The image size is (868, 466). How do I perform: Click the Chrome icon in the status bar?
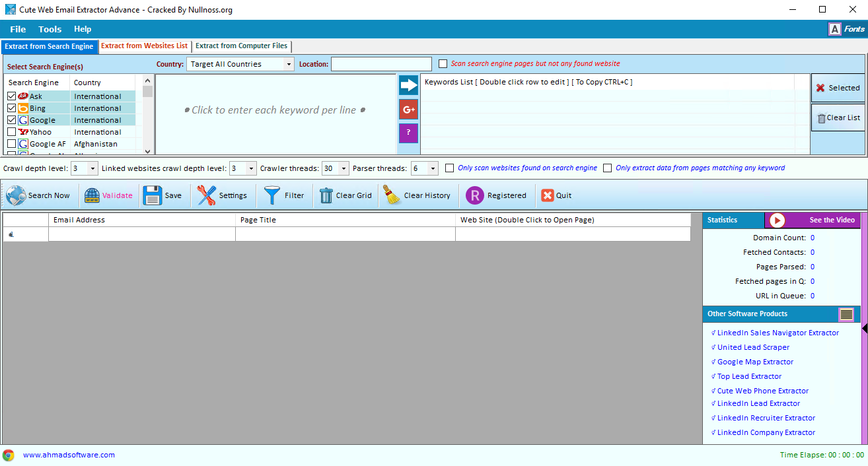coord(9,455)
